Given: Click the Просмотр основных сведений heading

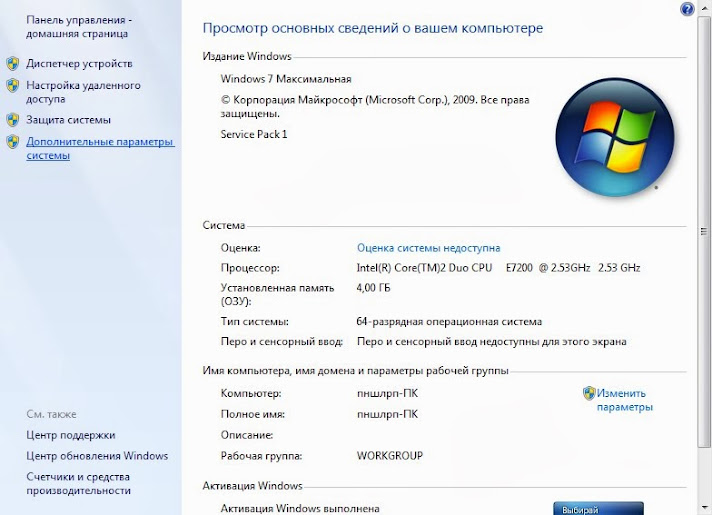Looking at the screenshot, I should coord(372,28).
